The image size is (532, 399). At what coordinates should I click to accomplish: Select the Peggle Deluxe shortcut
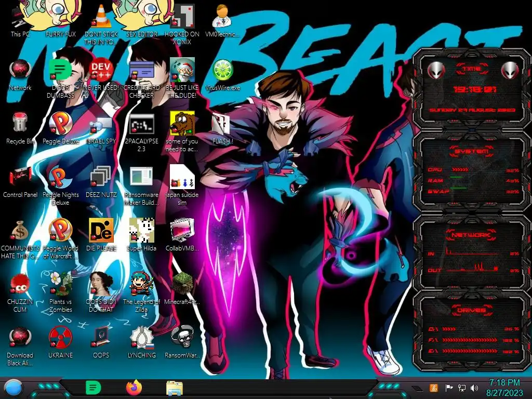[x=60, y=128]
